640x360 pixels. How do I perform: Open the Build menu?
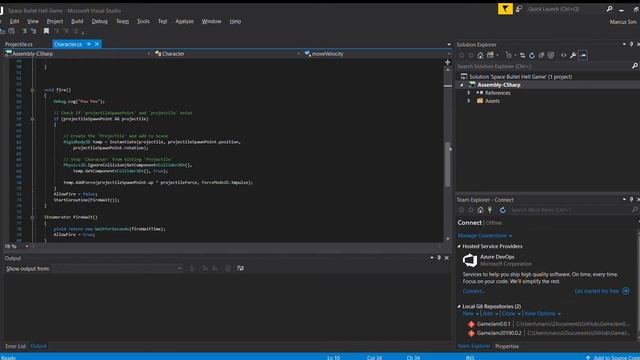[77, 21]
